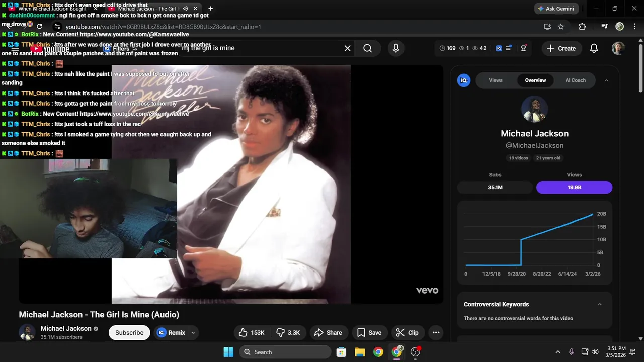
Task: Expand the Remix dropdown arrow
Action: [193, 332]
